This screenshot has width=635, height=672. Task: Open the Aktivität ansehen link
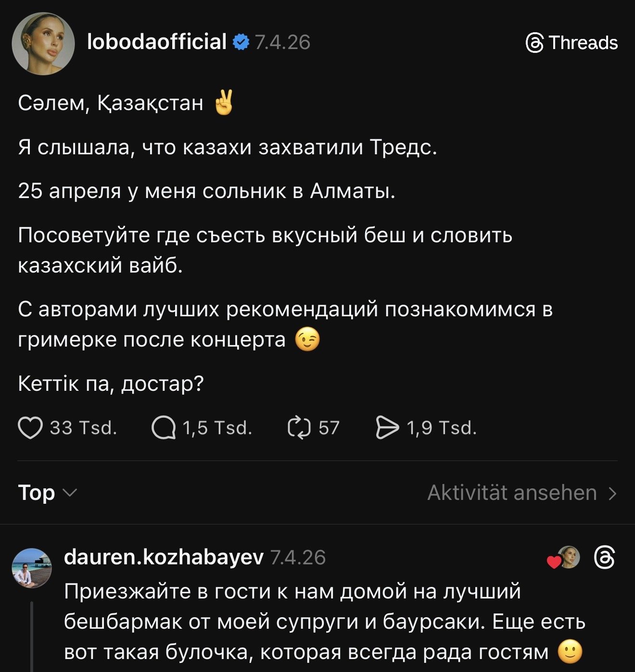coord(512,493)
